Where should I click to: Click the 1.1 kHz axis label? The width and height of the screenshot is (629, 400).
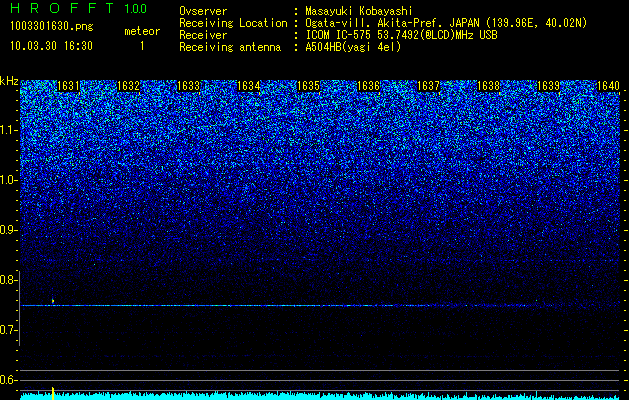pos(8,130)
